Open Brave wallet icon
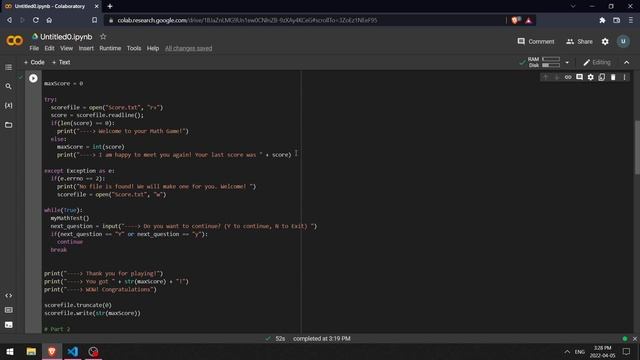The height and width of the screenshot is (360, 640). (x=616, y=20)
